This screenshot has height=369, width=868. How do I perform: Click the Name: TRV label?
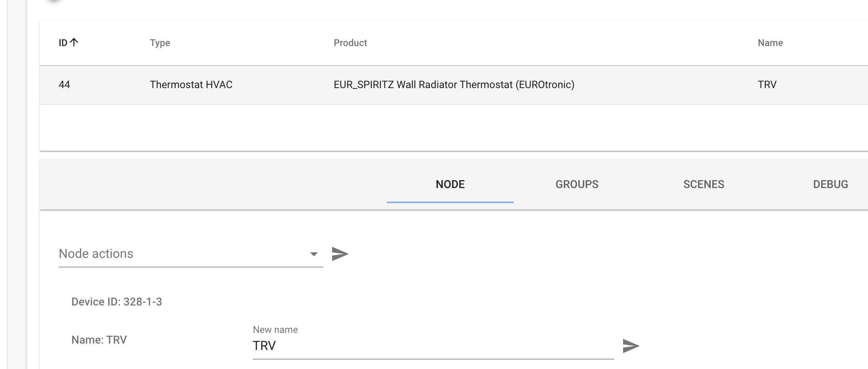tap(99, 339)
